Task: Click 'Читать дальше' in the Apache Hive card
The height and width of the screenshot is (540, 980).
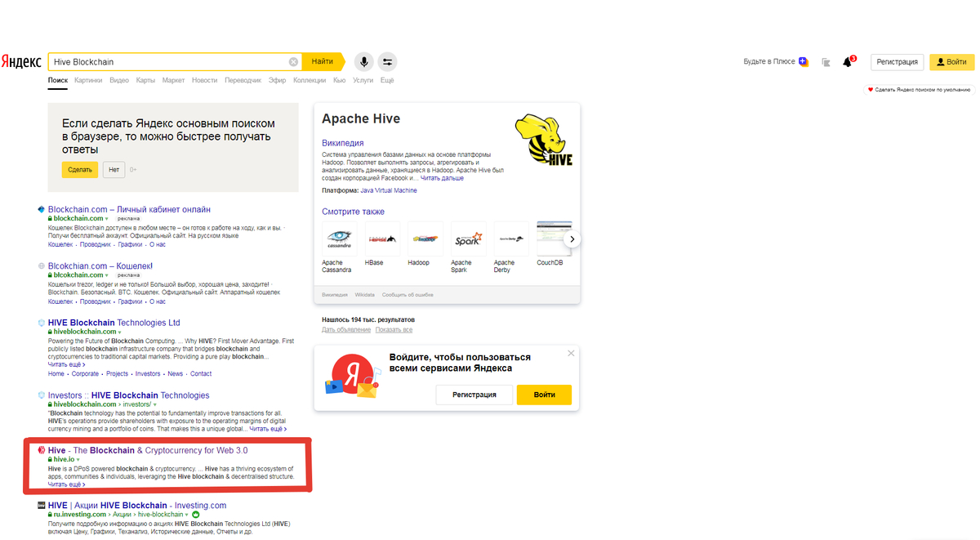Action: pyautogui.click(x=442, y=178)
